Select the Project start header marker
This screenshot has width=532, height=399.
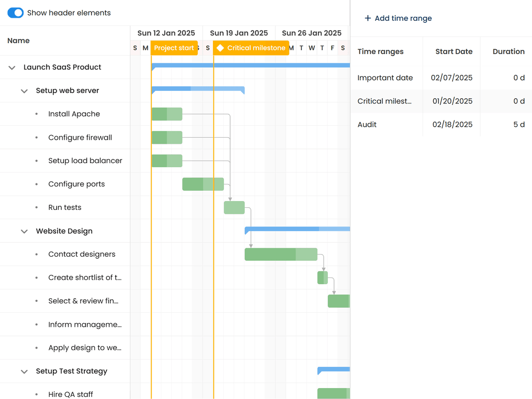[174, 48]
